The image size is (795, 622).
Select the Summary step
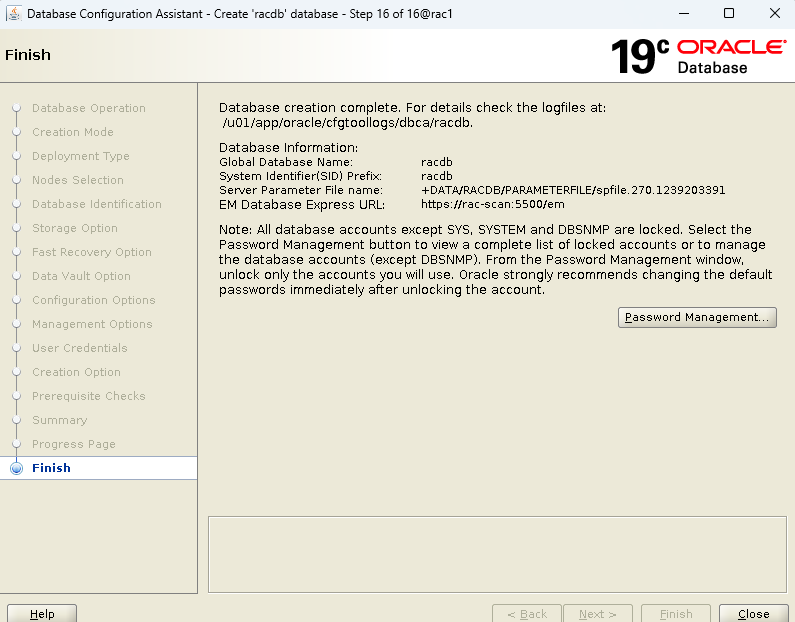[x=60, y=420]
